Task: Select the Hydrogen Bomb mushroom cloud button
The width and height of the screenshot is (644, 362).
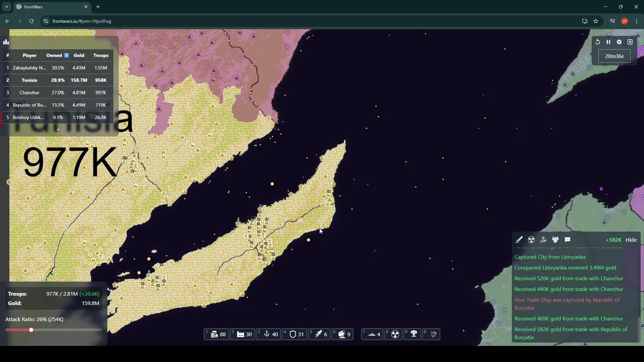Action: (x=414, y=334)
